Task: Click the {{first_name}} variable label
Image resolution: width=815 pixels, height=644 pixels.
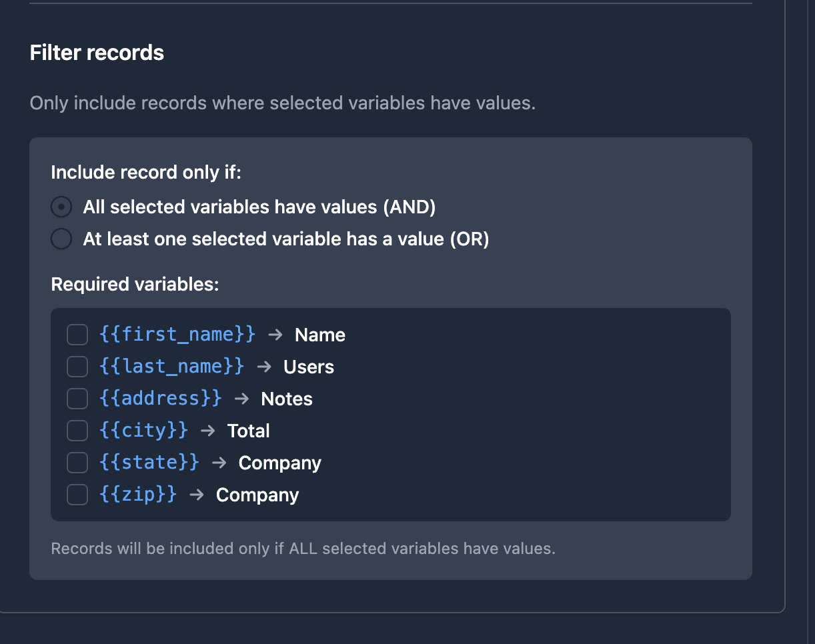Action: [x=177, y=334]
